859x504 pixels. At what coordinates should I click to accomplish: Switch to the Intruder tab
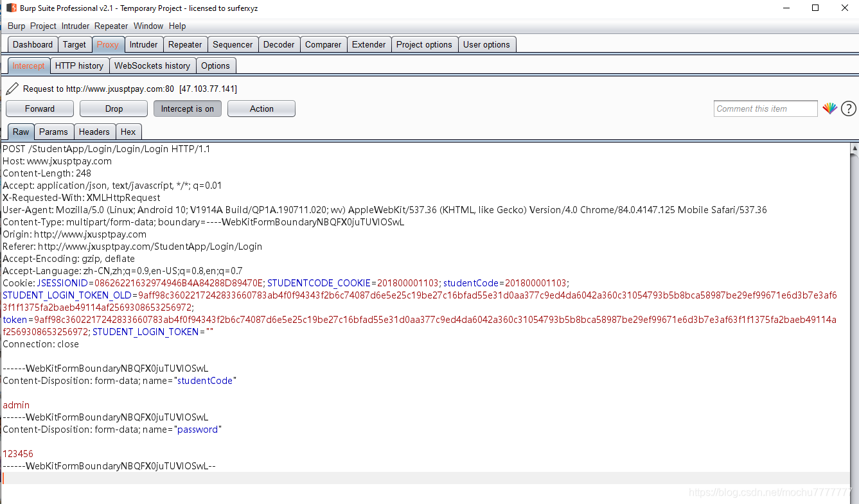tap(143, 44)
